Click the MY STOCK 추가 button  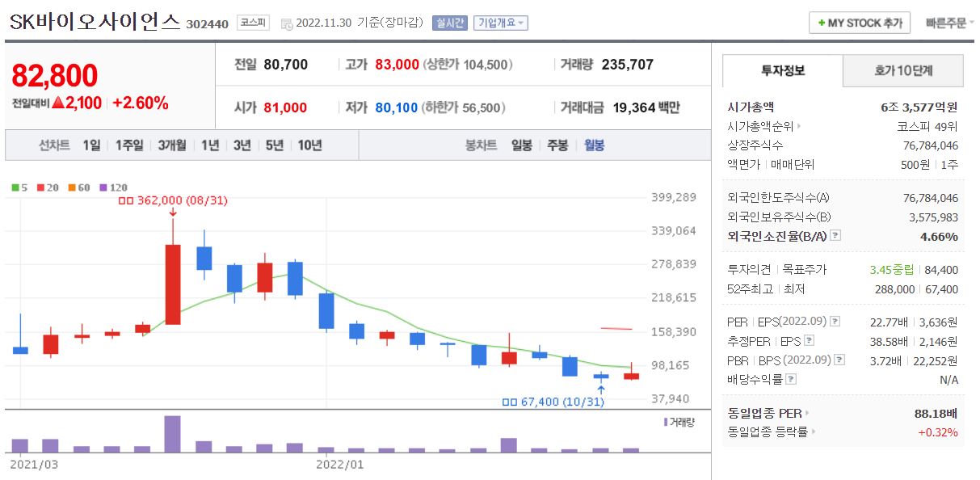[860, 23]
